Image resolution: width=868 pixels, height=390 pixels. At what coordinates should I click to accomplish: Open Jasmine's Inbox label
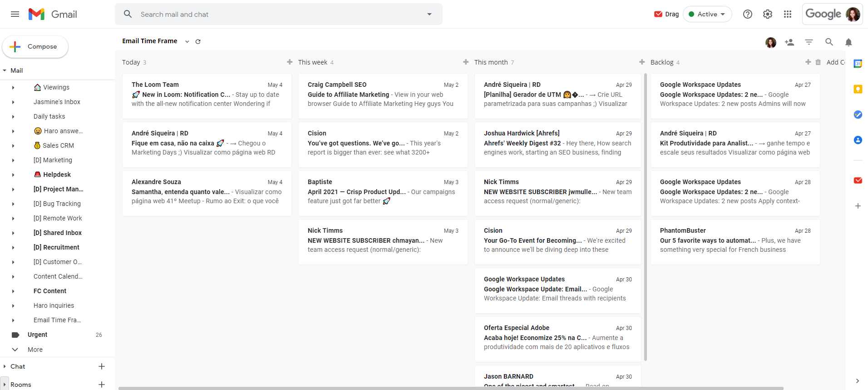(x=57, y=102)
